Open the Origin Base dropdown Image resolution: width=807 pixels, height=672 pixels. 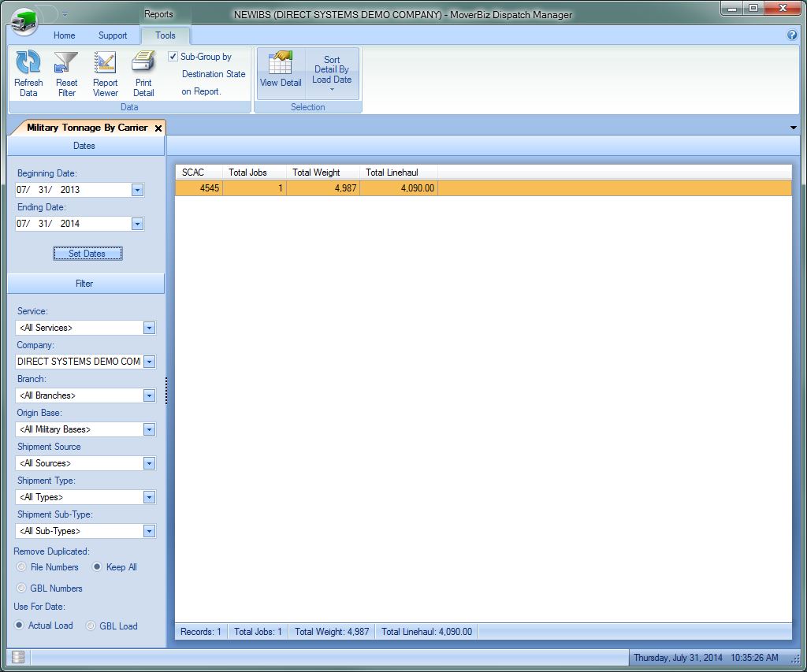149,429
